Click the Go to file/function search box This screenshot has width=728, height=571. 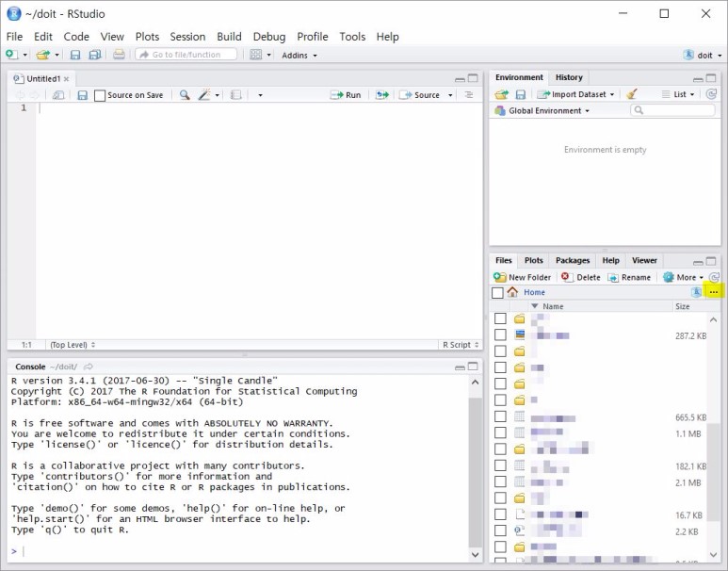pos(186,55)
